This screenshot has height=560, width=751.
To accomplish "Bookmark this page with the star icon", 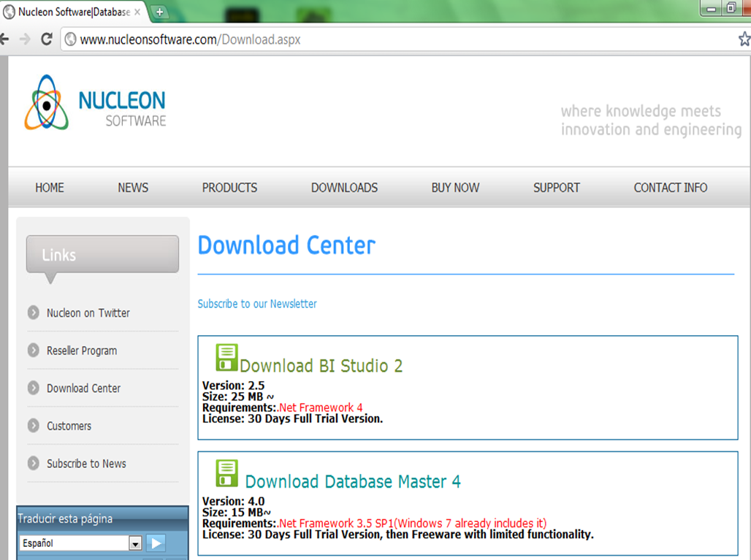I will pyautogui.click(x=744, y=39).
